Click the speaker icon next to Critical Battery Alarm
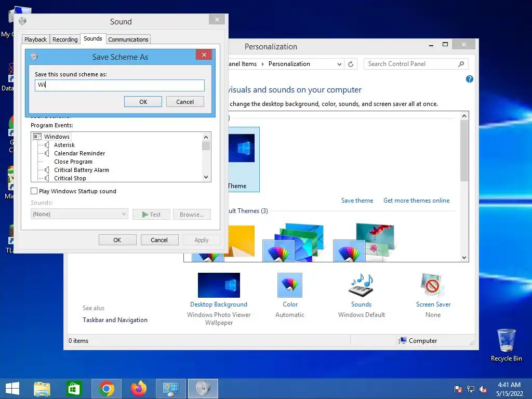The image size is (532, 399). tap(47, 170)
